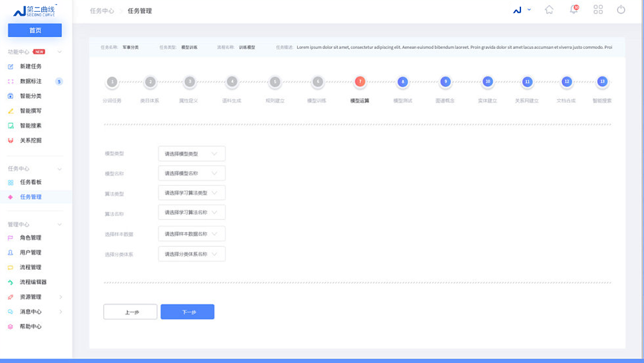The image size is (644, 363).
Task: Open the logo dropdown in header
Action: click(522, 10)
